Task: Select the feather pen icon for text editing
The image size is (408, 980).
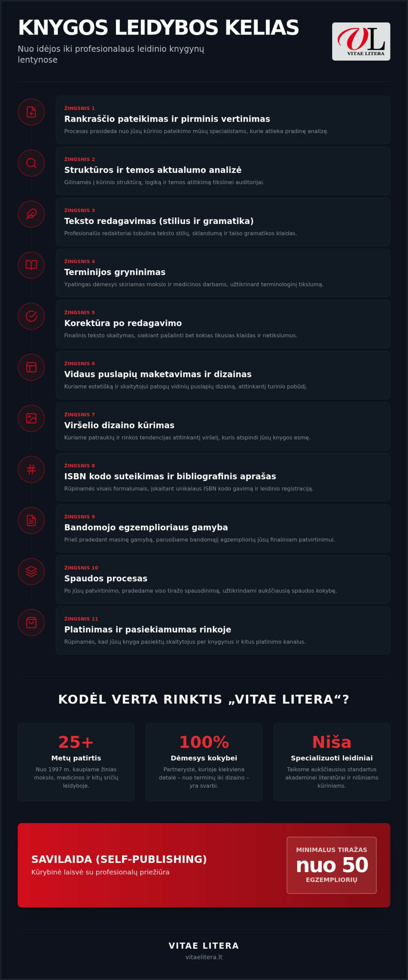Action: pyautogui.click(x=31, y=214)
